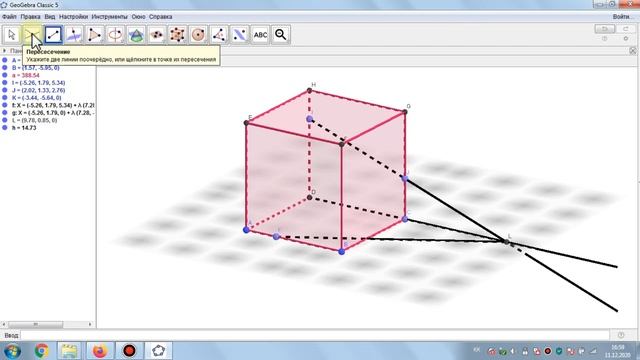Select the a = 388.54 entry
Screen dimensions: 640x360
[x=25, y=75]
